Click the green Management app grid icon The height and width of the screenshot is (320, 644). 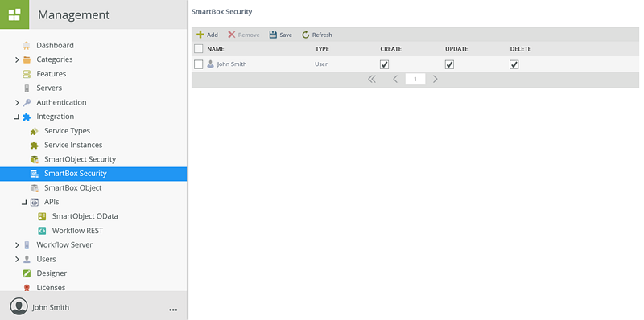(14, 14)
